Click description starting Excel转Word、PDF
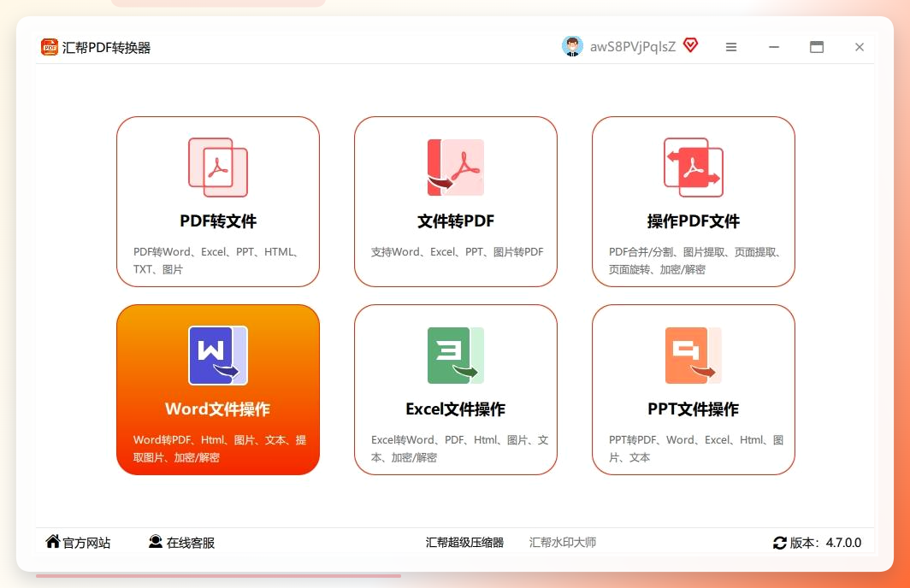910x588 pixels. pos(459,448)
